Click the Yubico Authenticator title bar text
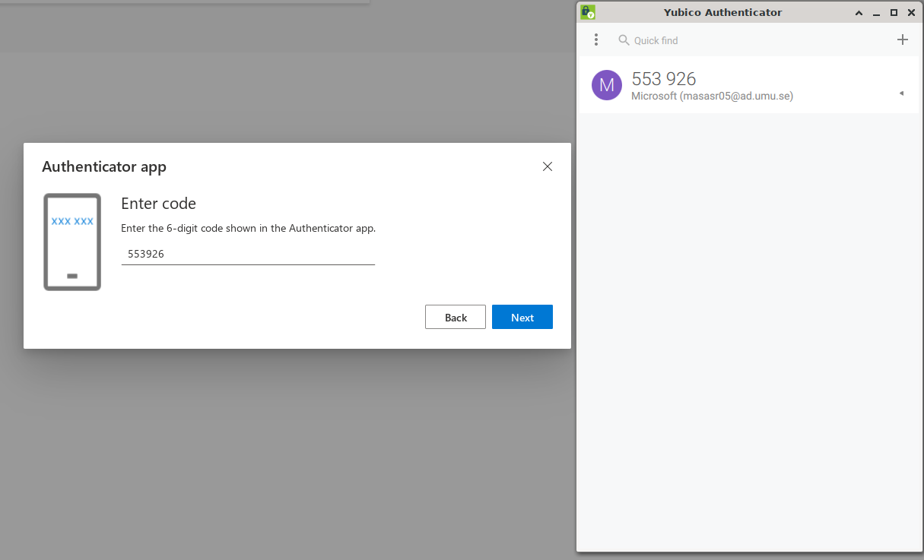The image size is (924, 560). (722, 12)
